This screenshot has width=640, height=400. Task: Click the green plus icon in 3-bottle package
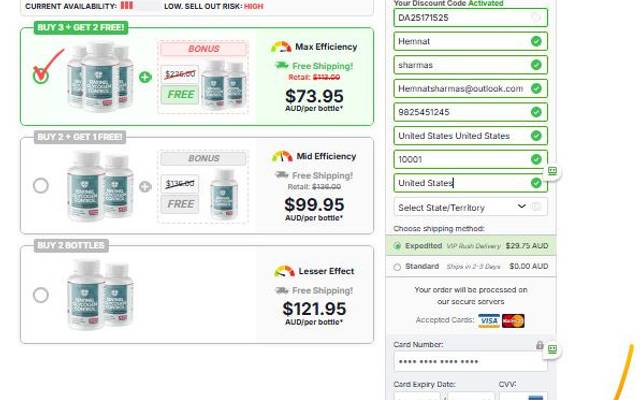pos(145,77)
